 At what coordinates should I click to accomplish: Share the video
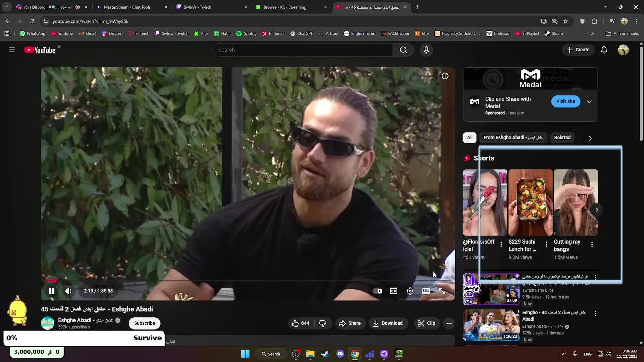(x=350, y=323)
